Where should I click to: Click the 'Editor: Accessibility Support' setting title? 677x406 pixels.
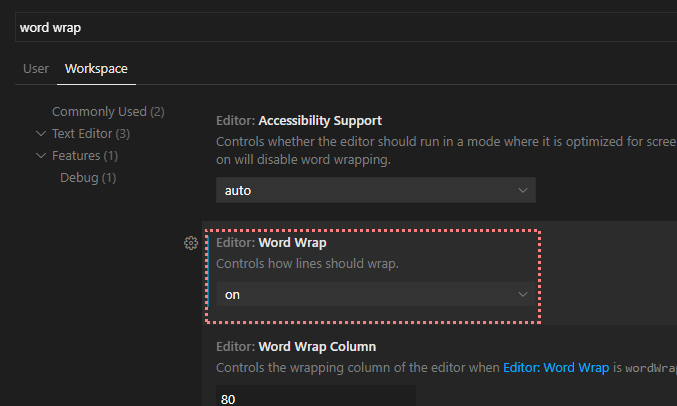click(x=299, y=121)
